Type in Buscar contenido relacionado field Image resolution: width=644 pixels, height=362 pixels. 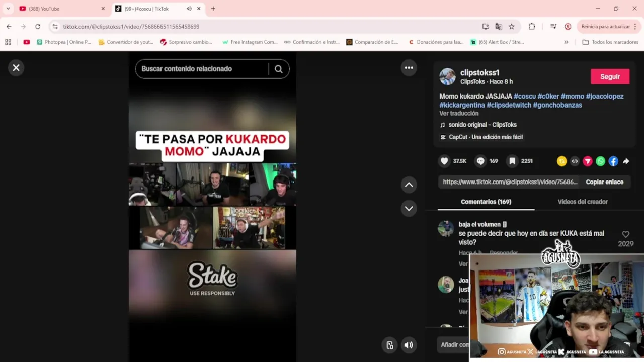202,69
